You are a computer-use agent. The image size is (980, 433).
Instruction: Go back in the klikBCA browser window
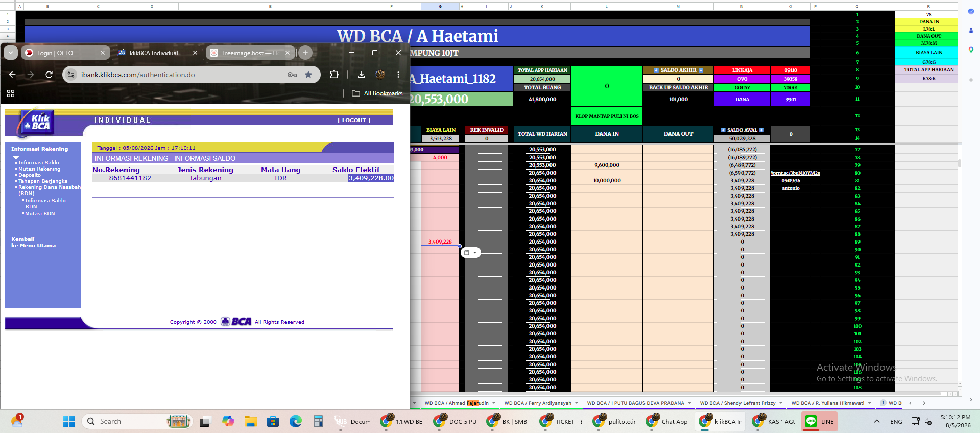pos(12,75)
